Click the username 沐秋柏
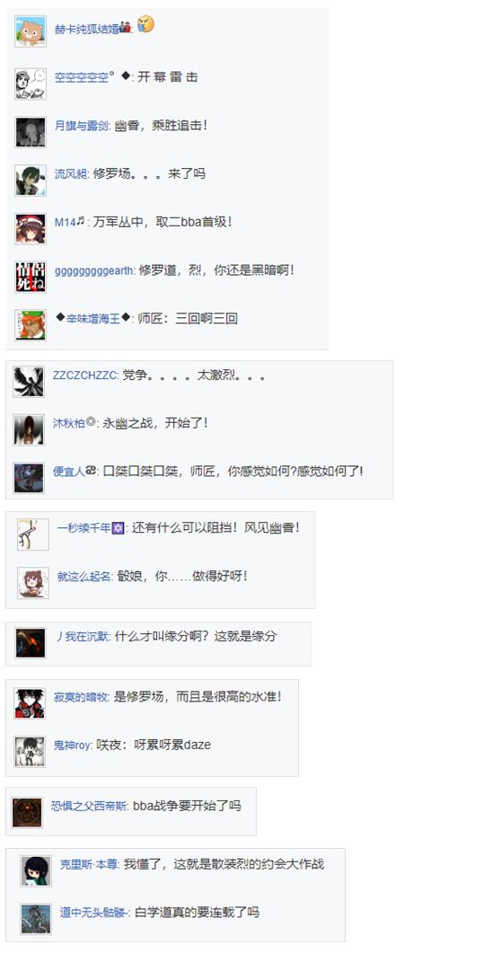Screen dimensions: 501x980 pyautogui.click(x=69, y=423)
